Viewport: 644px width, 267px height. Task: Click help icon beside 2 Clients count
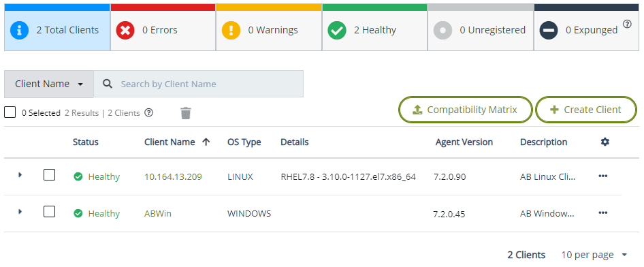(149, 112)
